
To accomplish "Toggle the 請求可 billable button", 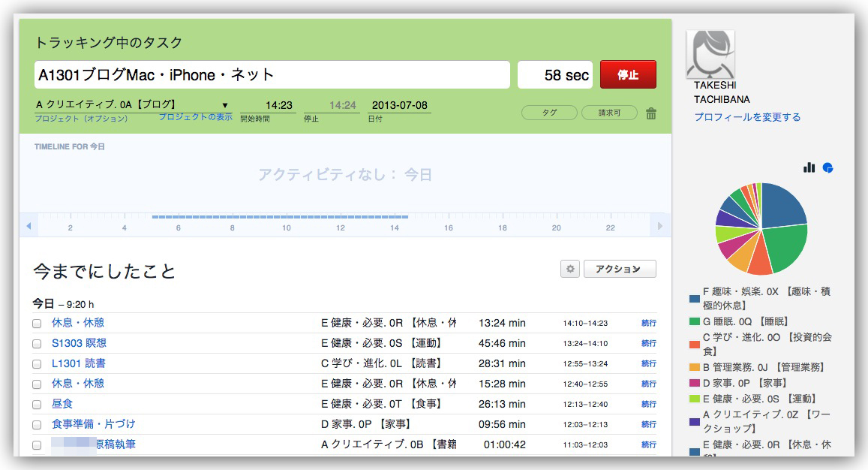I will click(608, 113).
